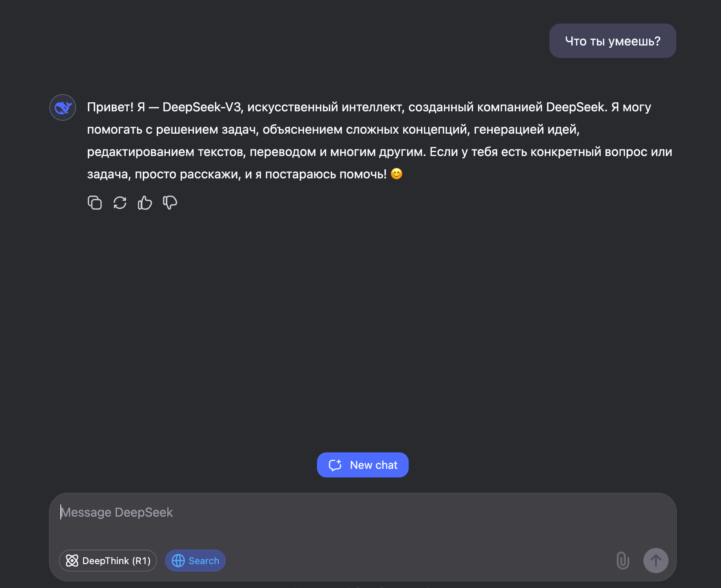Toggle the Search web mode
Viewport: 721px width, 588px height.
point(195,561)
